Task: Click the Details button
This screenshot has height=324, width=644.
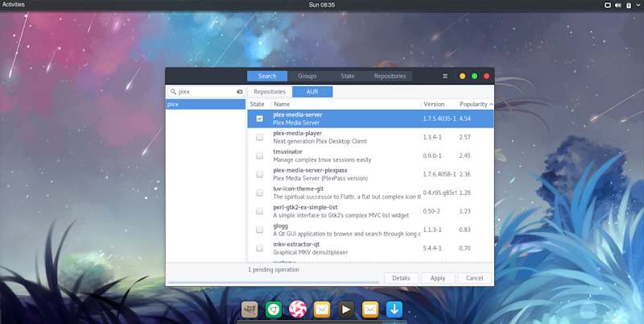Action: coord(401,278)
